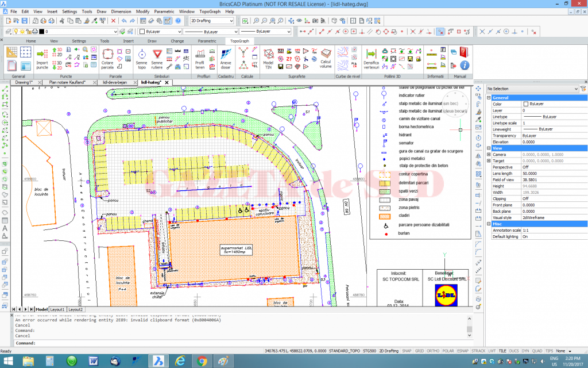Click the Model TIN surface tool
Screen dimensions: 588x368
268,59
